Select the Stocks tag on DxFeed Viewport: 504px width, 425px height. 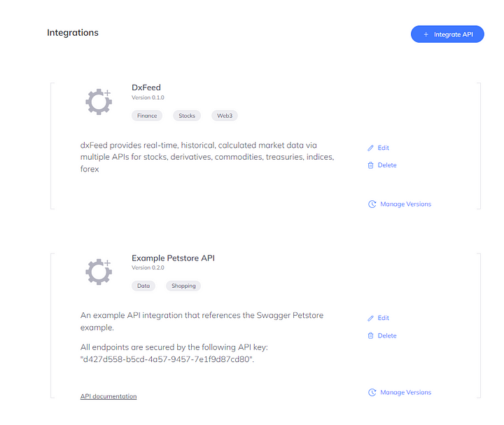pyautogui.click(x=187, y=116)
